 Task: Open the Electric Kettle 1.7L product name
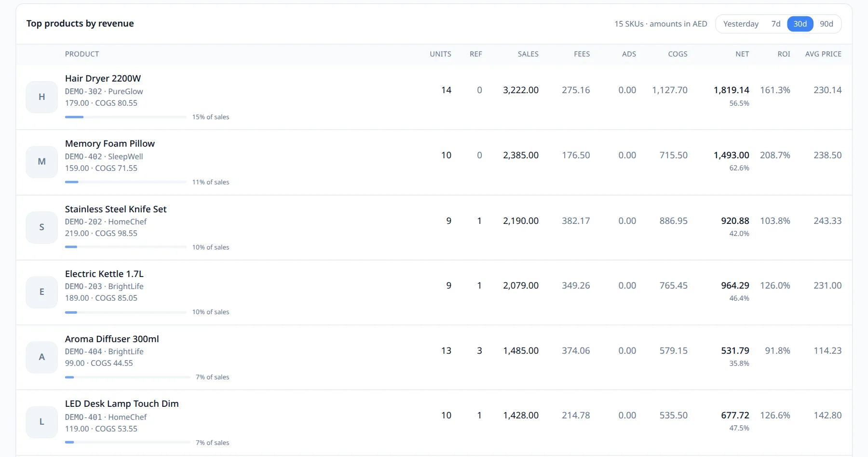pyautogui.click(x=104, y=274)
